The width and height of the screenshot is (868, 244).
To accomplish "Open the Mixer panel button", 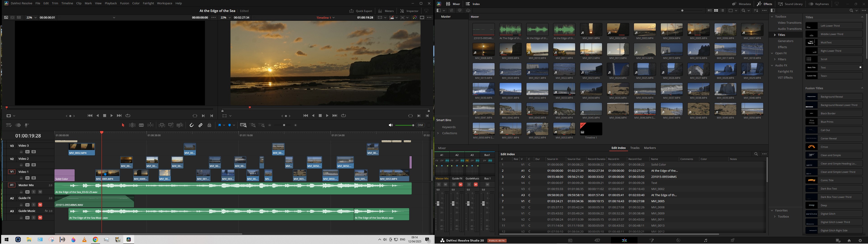I will [x=453, y=4].
